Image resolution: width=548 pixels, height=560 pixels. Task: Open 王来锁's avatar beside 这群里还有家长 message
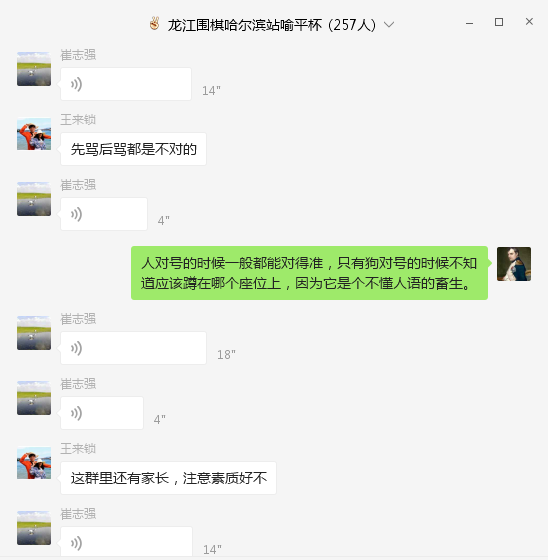[34, 463]
